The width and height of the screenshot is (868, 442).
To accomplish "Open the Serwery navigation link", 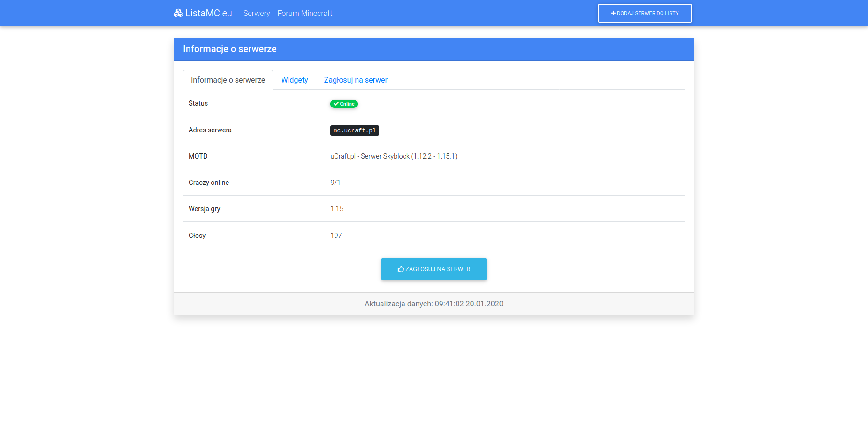I will click(257, 13).
